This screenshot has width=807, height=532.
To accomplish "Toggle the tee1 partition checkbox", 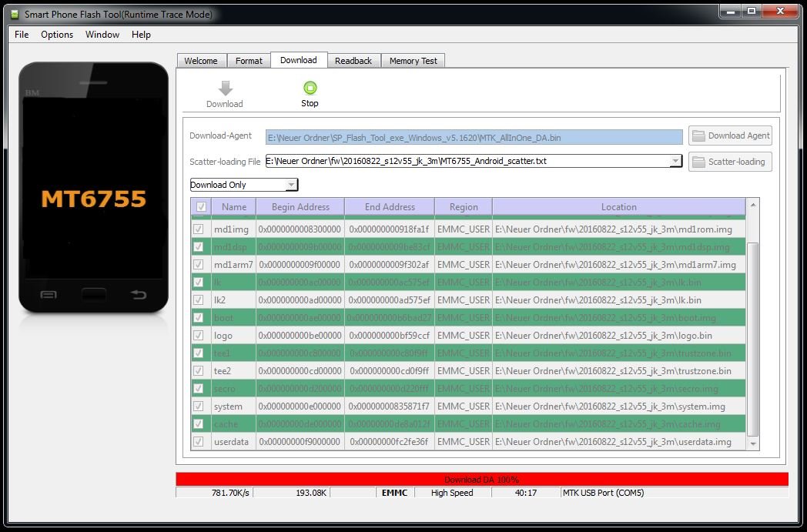I will (198, 353).
